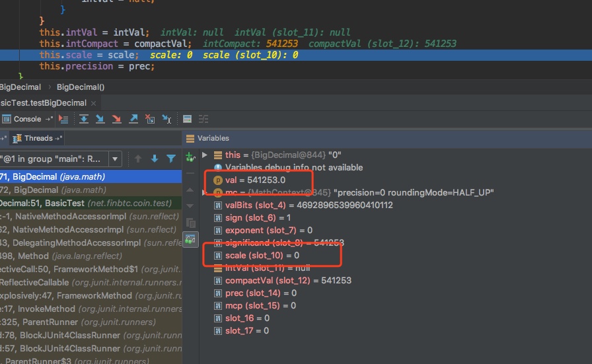
Task: Select frame "72, BigDecimal (java.math)"
Action: (x=91, y=190)
